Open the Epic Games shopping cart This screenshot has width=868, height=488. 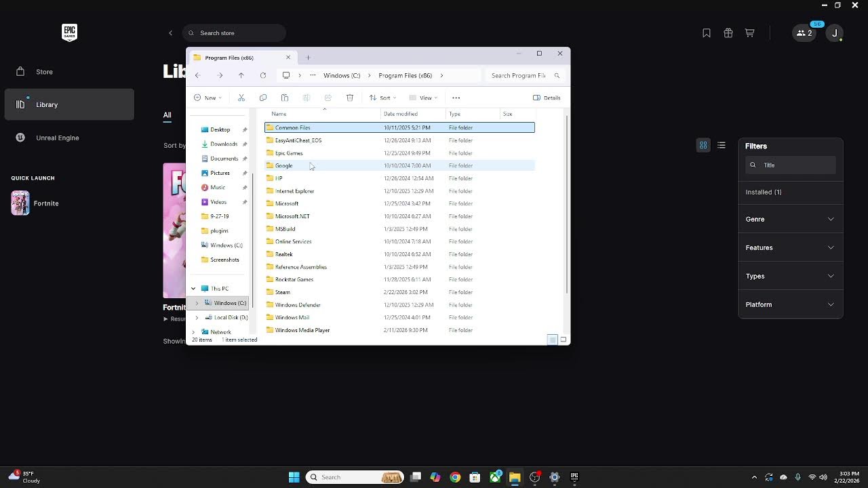coord(750,33)
